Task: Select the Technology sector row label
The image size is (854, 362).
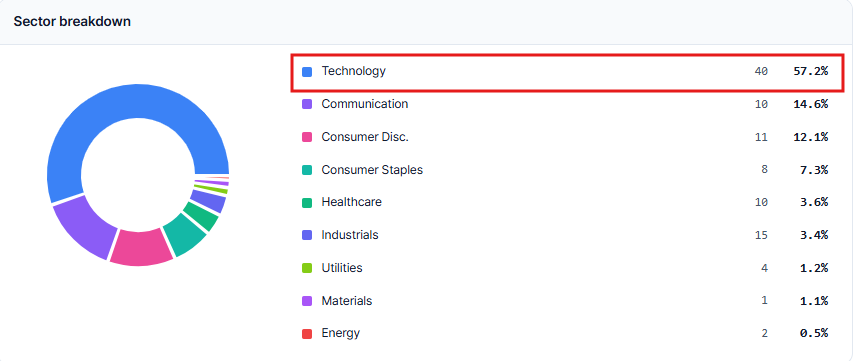Action: pos(353,71)
